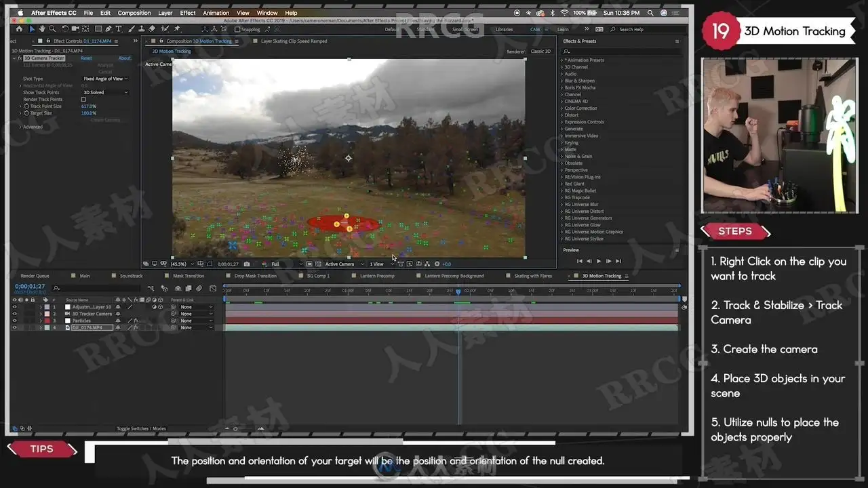Open the Effect menu
868x488 pixels.
tap(188, 13)
